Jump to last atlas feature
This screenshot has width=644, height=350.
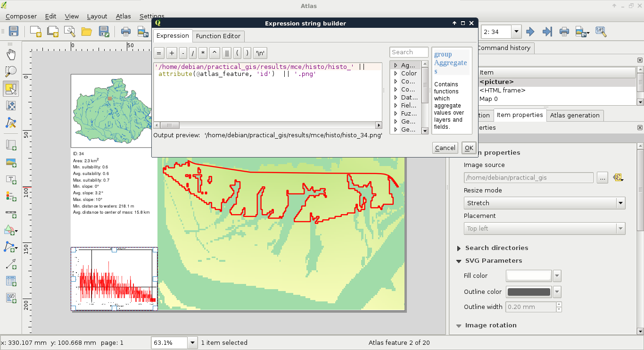pos(547,32)
